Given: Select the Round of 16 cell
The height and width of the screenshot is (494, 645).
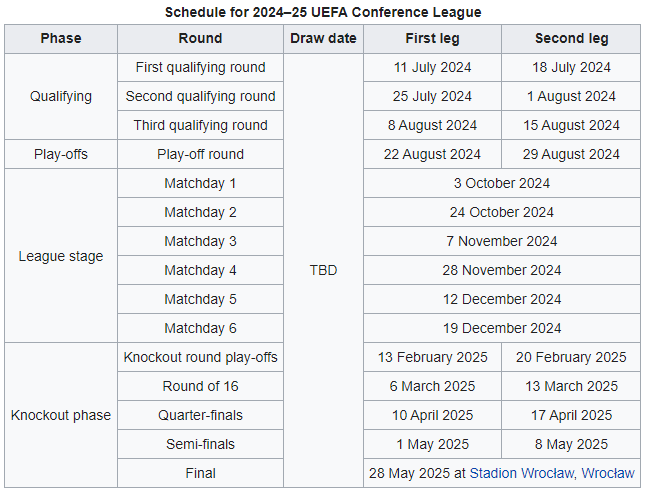Looking at the screenshot, I should pos(201,386).
